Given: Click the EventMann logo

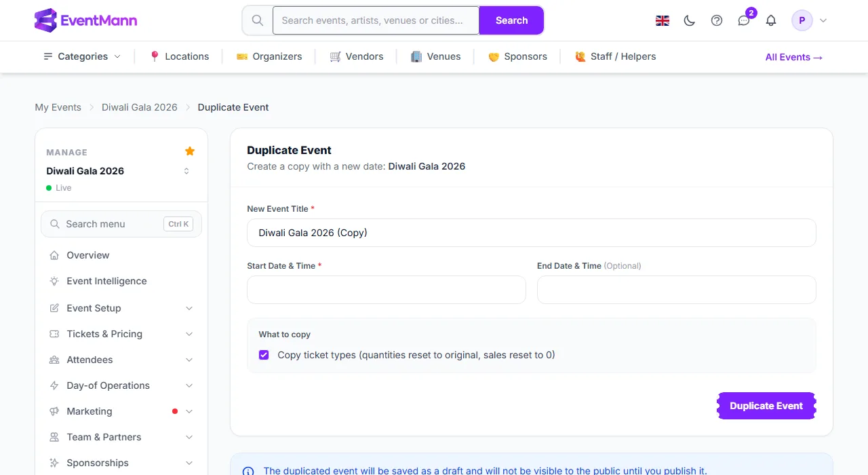Looking at the screenshot, I should click(85, 20).
